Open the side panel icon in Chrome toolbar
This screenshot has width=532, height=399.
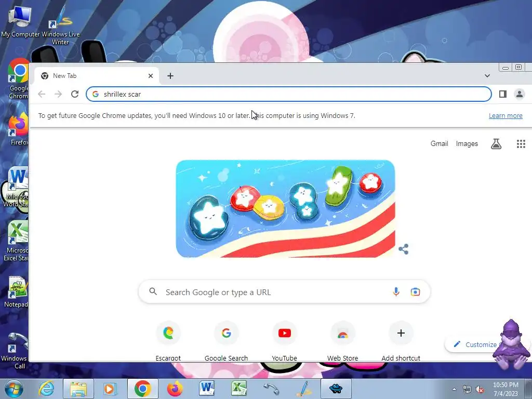click(x=503, y=94)
